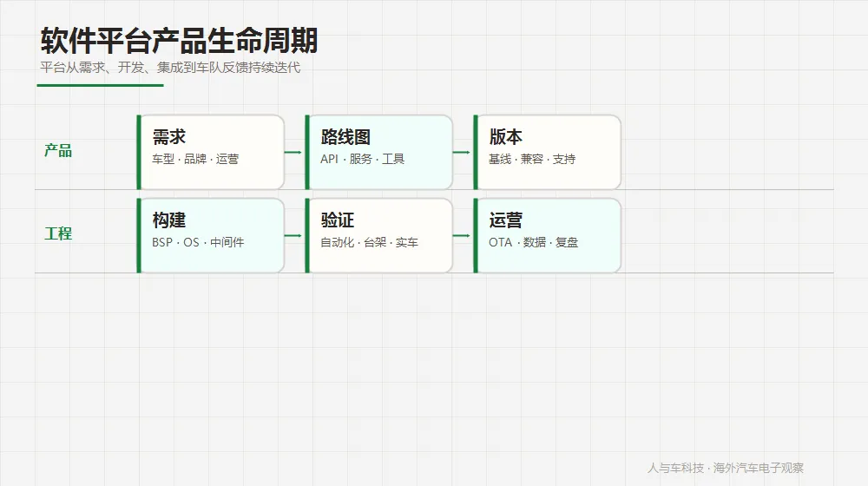
Task: Select the 构建 card
Action: [x=211, y=235]
